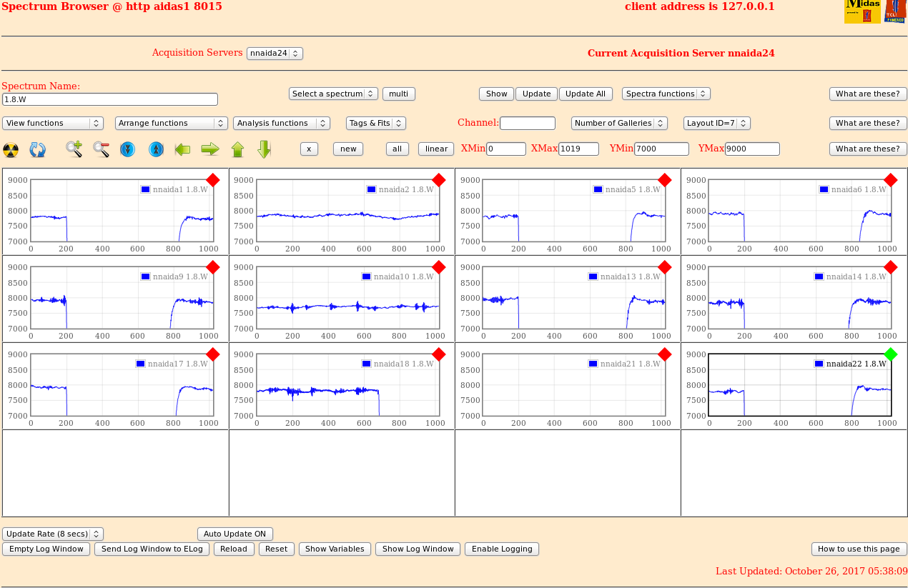Shift view with the green left arrow
The width and height of the screenshot is (908, 588).
coord(182,149)
